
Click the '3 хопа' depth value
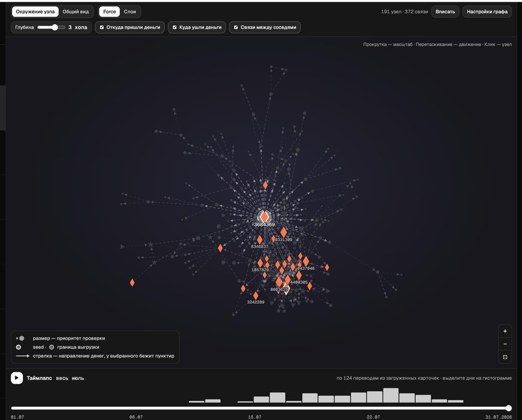(x=78, y=27)
